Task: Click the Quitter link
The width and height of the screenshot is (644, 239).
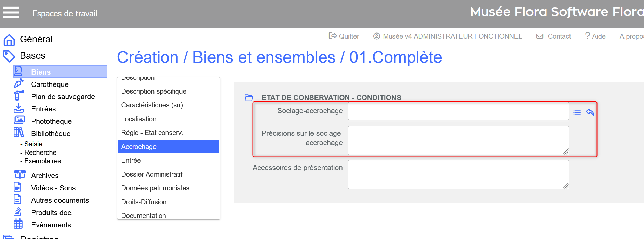Action: click(x=344, y=36)
